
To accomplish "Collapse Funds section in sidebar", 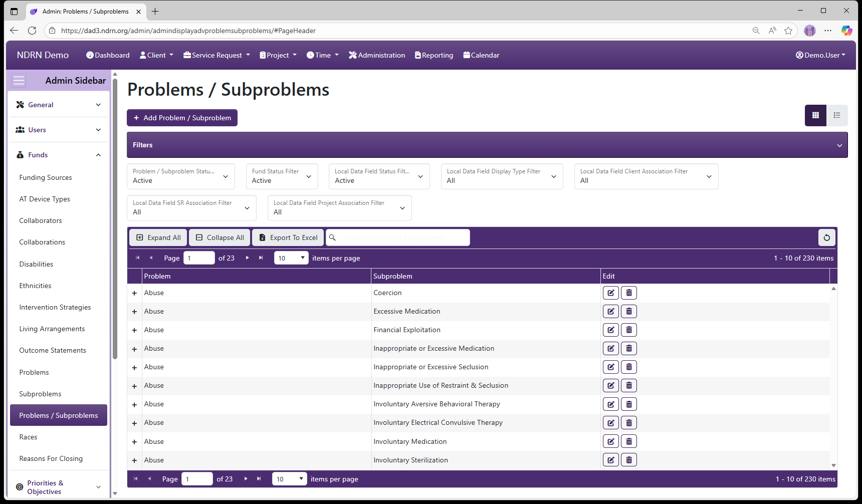I will pyautogui.click(x=59, y=155).
